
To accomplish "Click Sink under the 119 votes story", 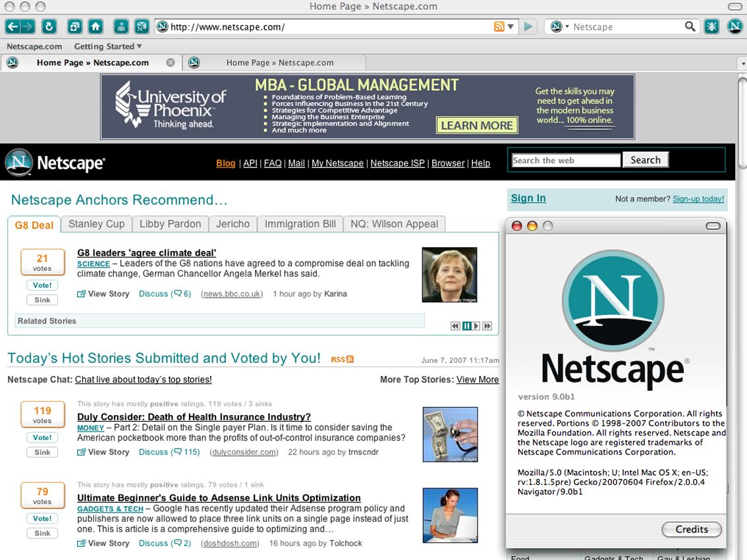I will [41, 452].
